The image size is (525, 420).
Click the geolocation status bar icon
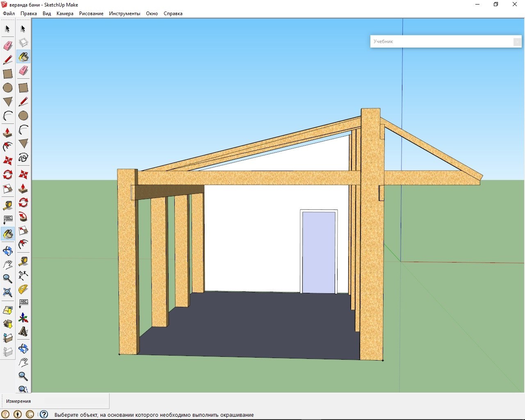(6, 415)
